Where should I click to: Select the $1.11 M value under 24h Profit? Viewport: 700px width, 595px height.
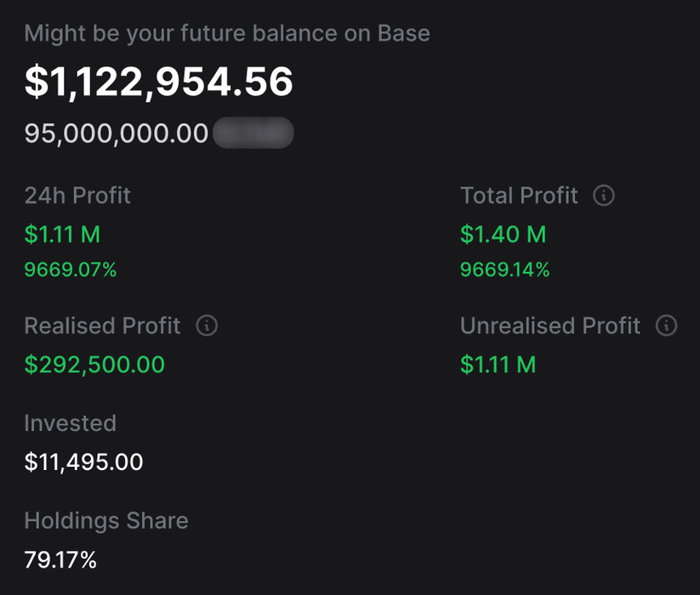pyautogui.click(x=62, y=234)
